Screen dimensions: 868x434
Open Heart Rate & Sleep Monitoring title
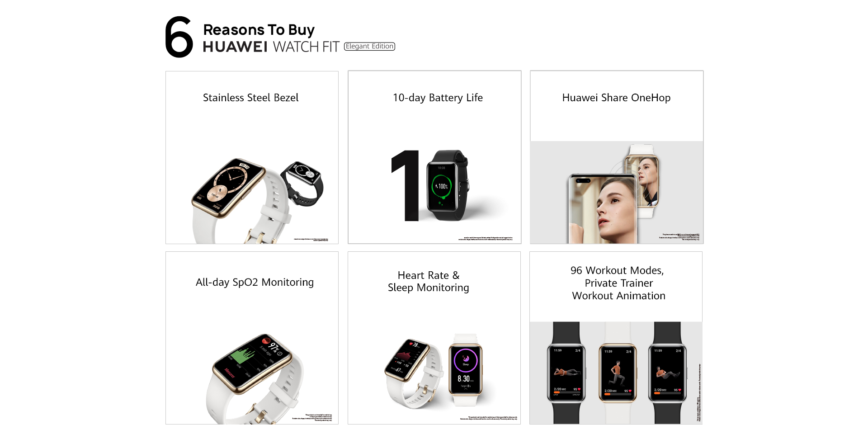429,281
